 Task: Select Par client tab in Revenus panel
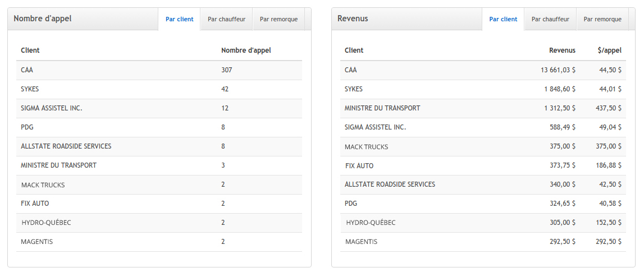(x=503, y=19)
